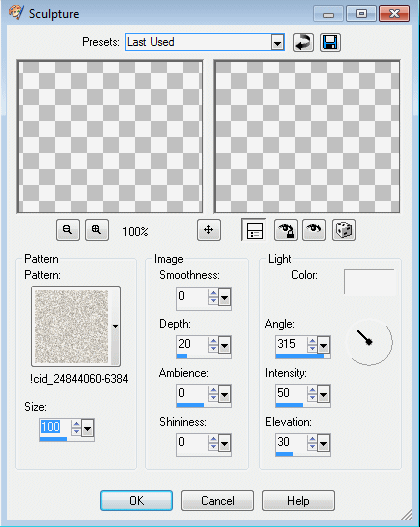Open the Intensity slider dropdown arrow
Screen dimensions: 420x527
coord(323,394)
